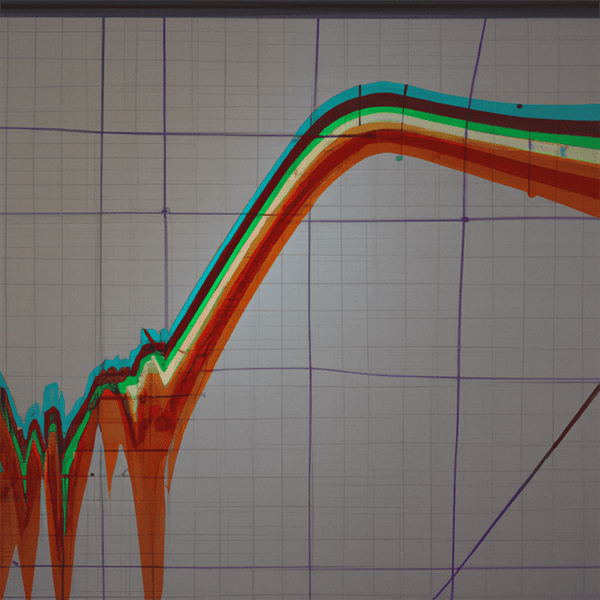Image resolution: width=600 pixels, height=600 pixels.
Task: Click the dark bar along the top edge
Action: pyautogui.click(x=300, y=6)
